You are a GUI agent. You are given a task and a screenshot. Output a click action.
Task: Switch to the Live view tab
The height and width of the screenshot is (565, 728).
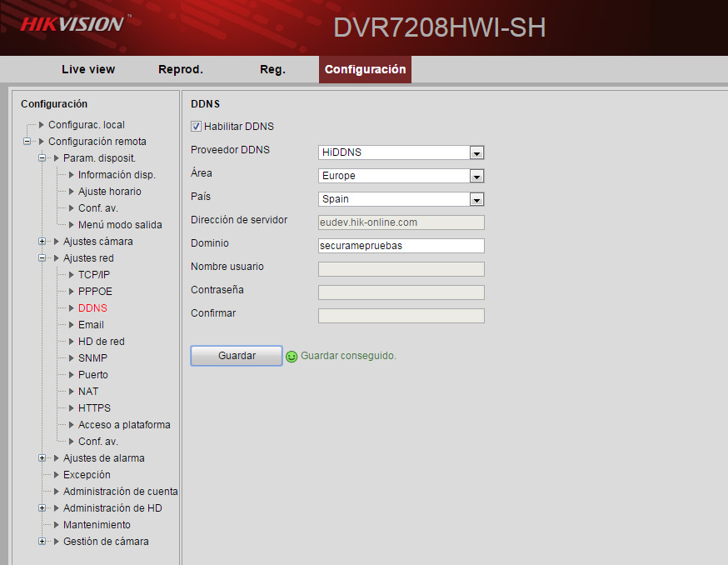(x=88, y=69)
